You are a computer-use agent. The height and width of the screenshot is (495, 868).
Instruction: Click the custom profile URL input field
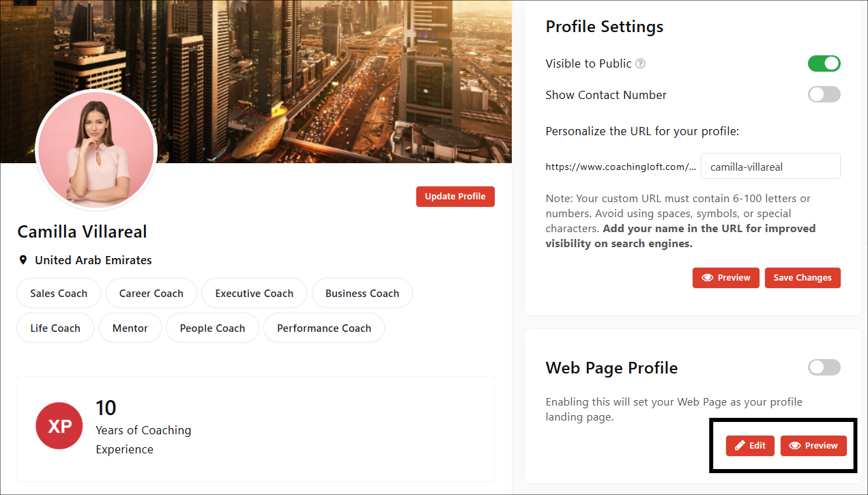tap(770, 167)
